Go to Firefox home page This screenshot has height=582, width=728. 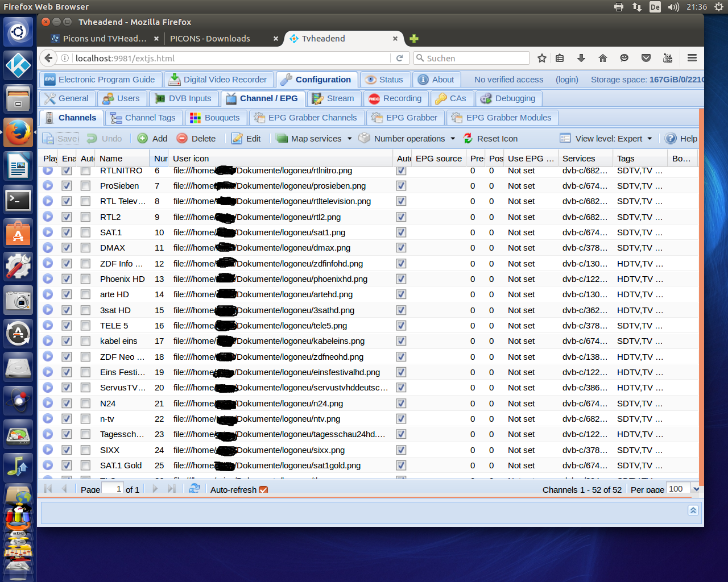pos(603,58)
